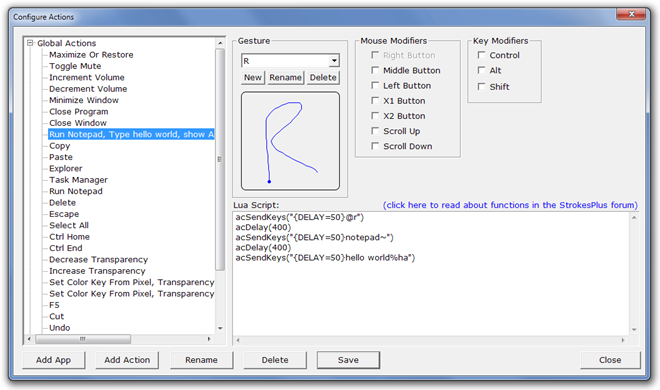660x390 pixels.
Task: Close the Configure Actions window
Action: point(631,14)
